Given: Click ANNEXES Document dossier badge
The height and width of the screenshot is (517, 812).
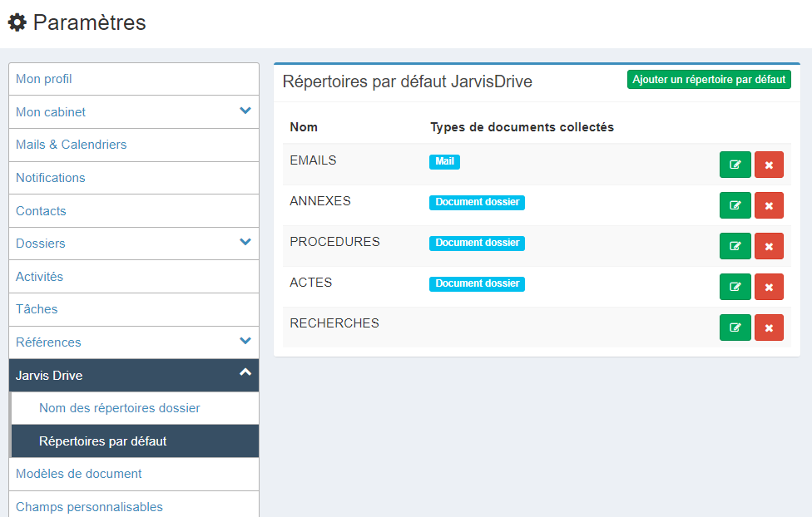Looking at the screenshot, I should (477, 202).
